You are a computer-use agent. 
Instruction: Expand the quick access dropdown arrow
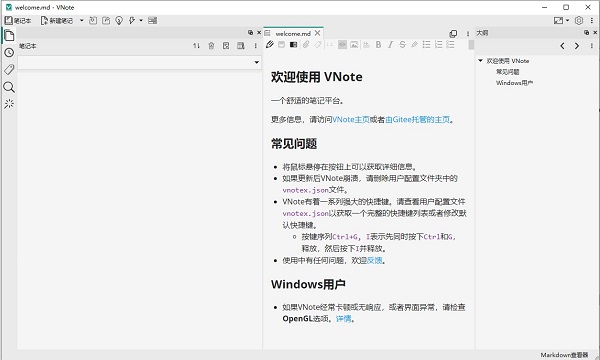click(141, 21)
